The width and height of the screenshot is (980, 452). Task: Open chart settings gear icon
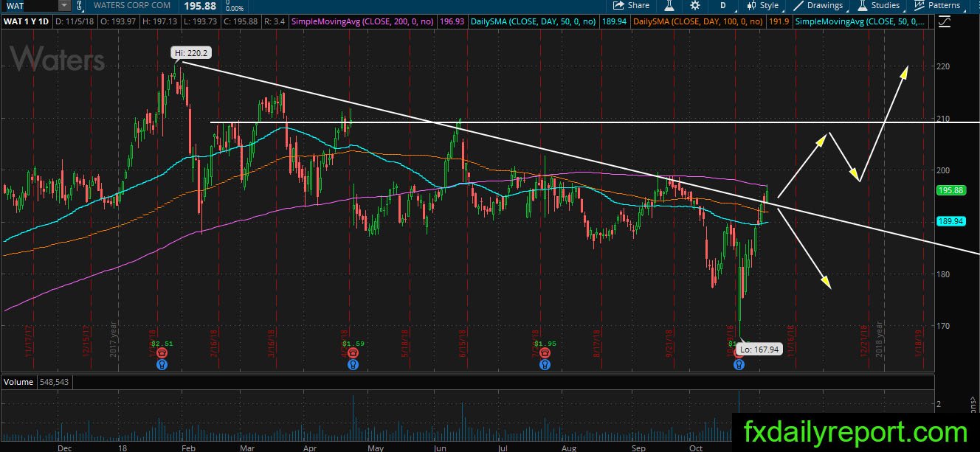pyautogui.click(x=695, y=5)
